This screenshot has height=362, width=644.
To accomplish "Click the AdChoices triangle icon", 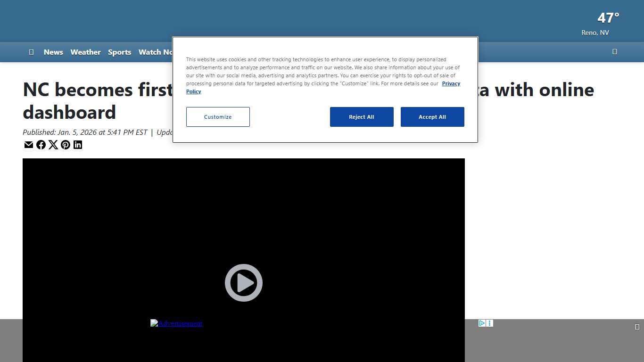I will pyautogui.click(x=482, y=323).
